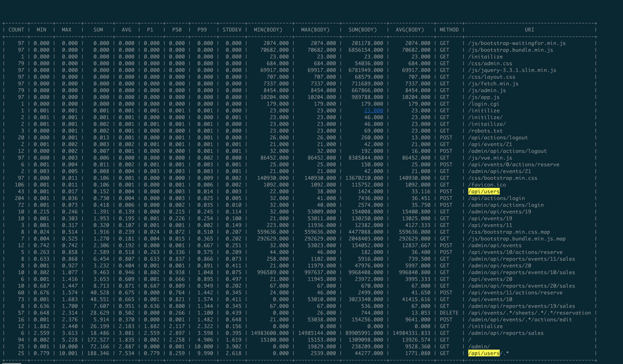Click the /admin/api/actions/login URI
This screenshot has height=364, width=623.
[x=506, y=205]
